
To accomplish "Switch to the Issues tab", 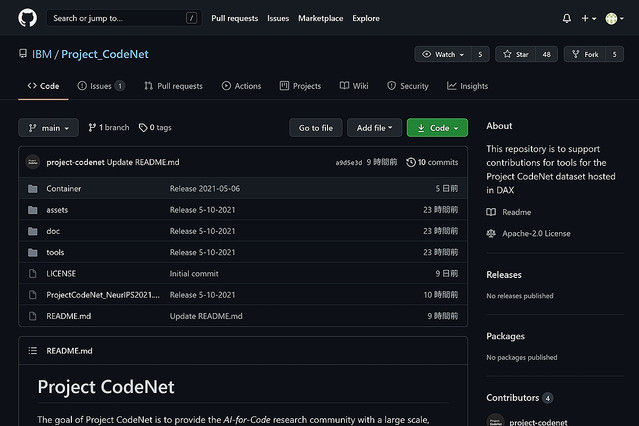I will pos(100,86).
